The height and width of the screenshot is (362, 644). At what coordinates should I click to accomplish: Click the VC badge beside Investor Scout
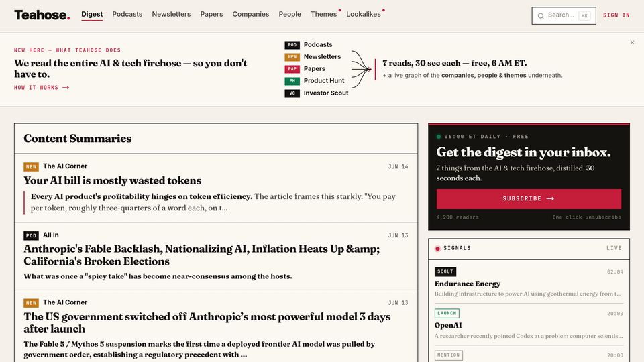pos(292,93)
